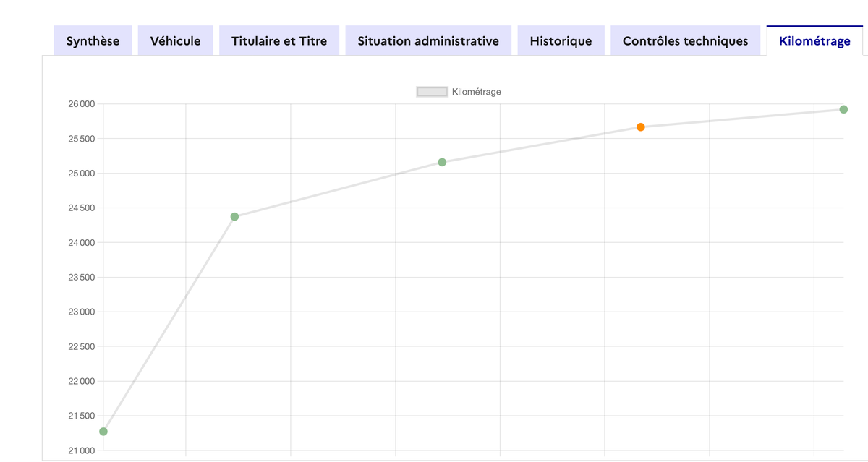This screenshot has height=462, width=868.
Task: Open the Historique tab
Action: [561, 41]
